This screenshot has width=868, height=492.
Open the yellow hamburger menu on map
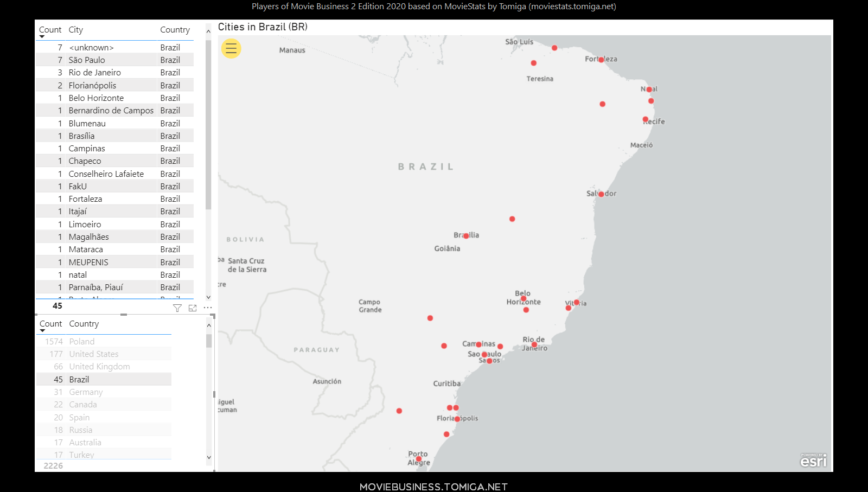tap(231, 49)
